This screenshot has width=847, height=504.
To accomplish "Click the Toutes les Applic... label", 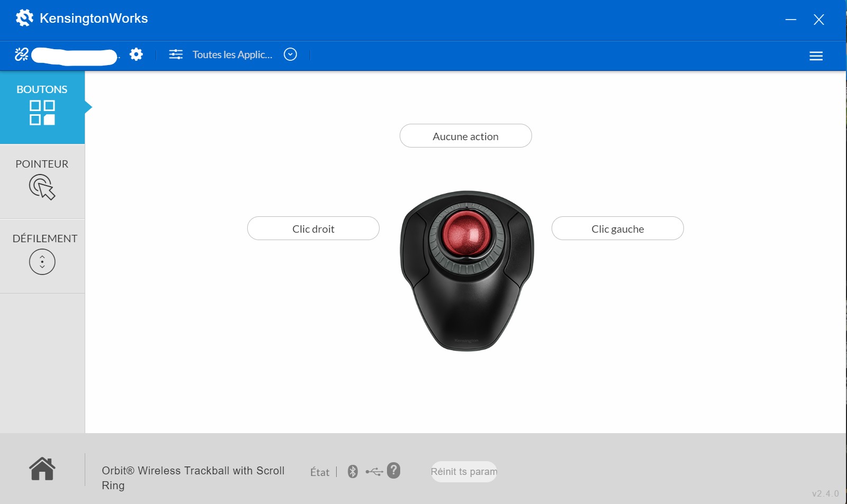I will click(232, 54).
